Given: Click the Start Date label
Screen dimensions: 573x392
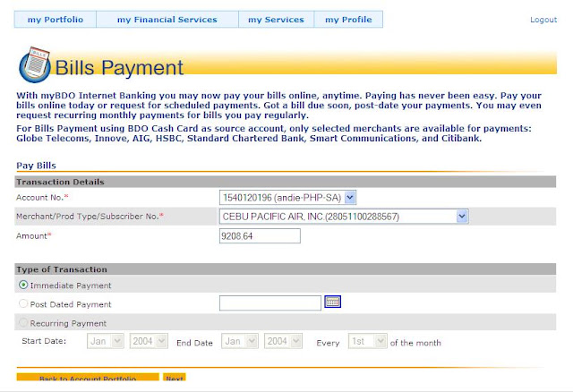Looking at the screenshot, I should [x=44, y=341].
